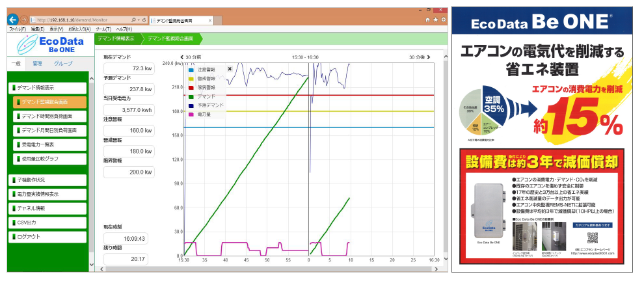The image size is (644, 283).
Task: Open the CSV出力 sidebar menu
Action: coord(47,222)
